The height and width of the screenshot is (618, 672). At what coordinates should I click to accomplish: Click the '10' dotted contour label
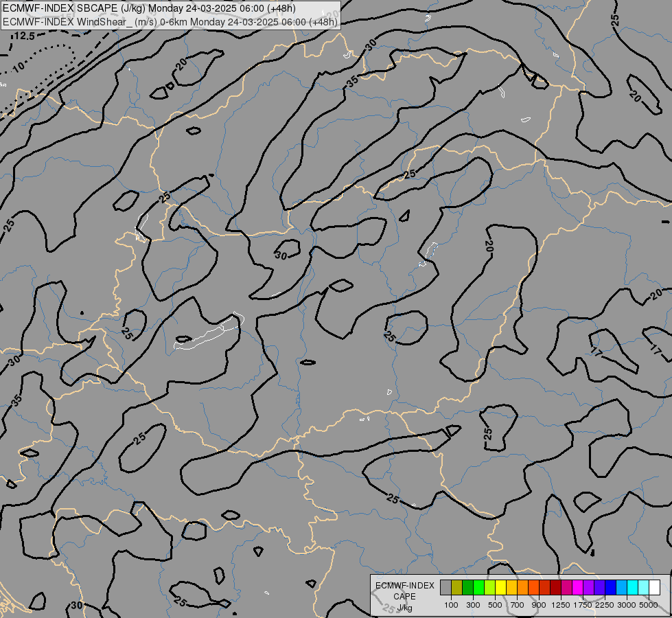[19, 67]
